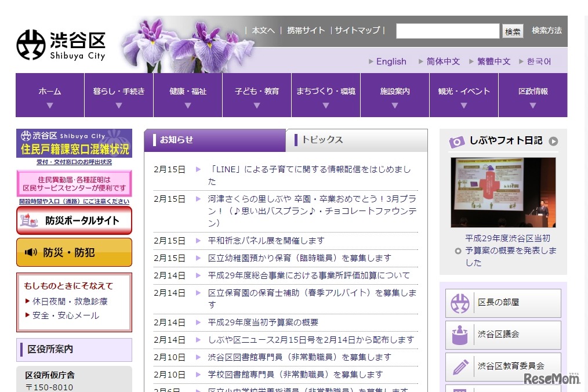Open the budget presentation photo thumbnail
Viewport: 588px width, 392px height.
click(x=503, y=193)
